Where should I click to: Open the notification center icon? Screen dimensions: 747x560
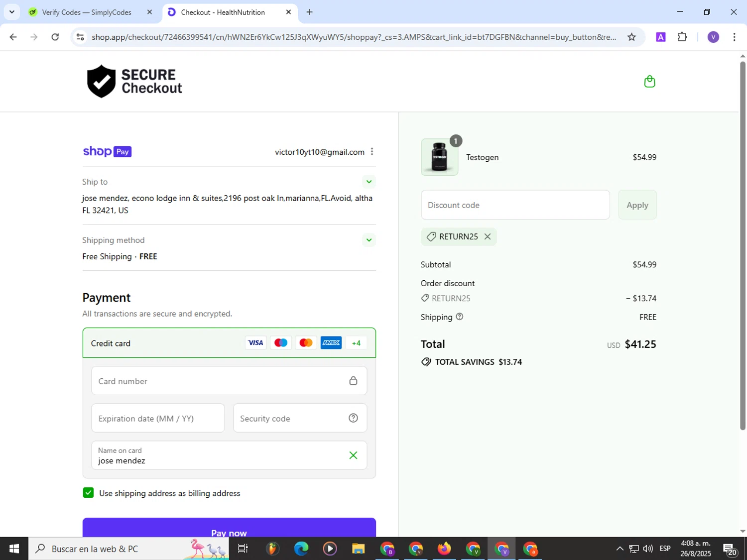(x=731, y=549)
